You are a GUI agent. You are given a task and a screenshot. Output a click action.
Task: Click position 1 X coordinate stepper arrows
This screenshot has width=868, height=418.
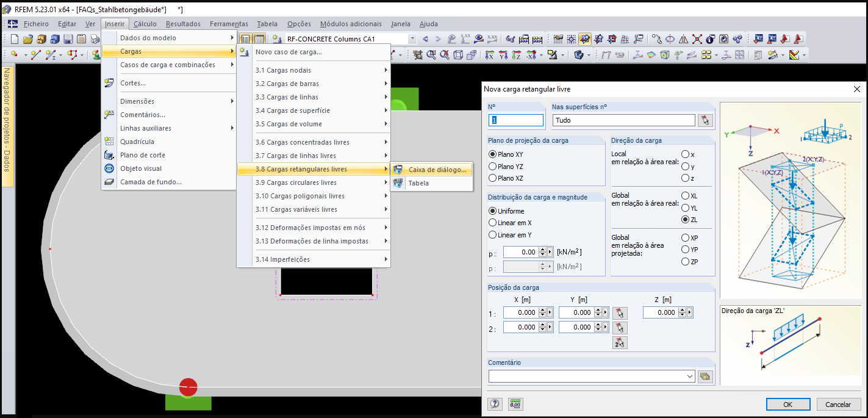point(542,312)
